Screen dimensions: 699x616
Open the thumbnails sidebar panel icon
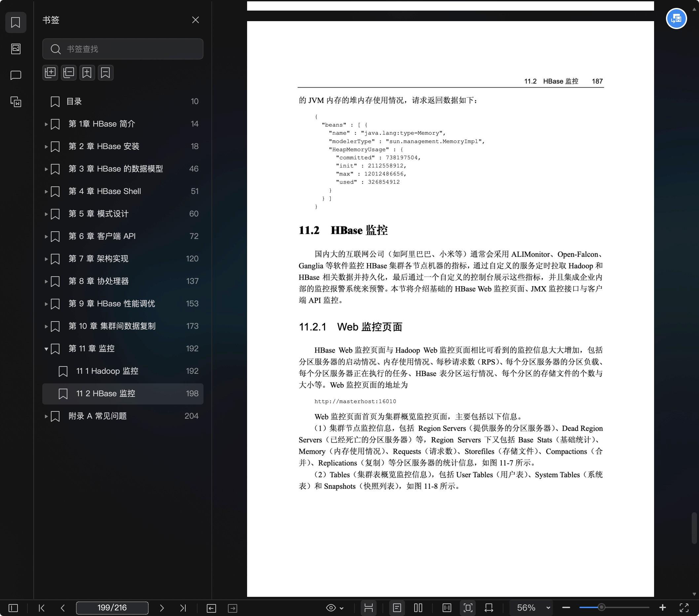(16, 49)
